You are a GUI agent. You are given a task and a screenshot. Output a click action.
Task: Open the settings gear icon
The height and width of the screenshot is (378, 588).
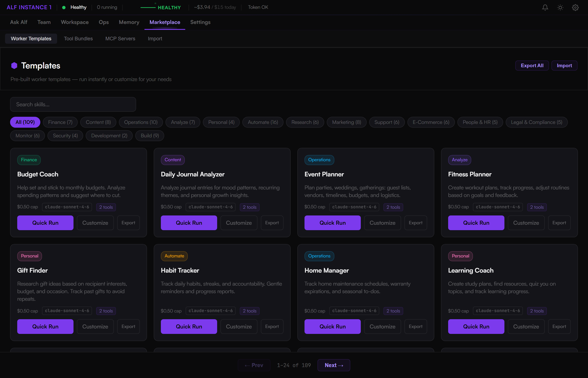pyautogui.click(x=575, y=7)
